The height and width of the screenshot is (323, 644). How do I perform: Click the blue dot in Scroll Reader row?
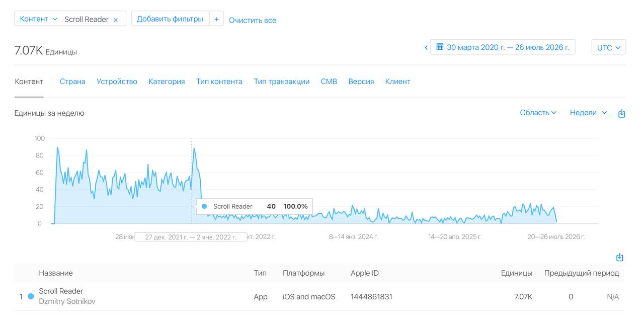click(x=31, y=296)
